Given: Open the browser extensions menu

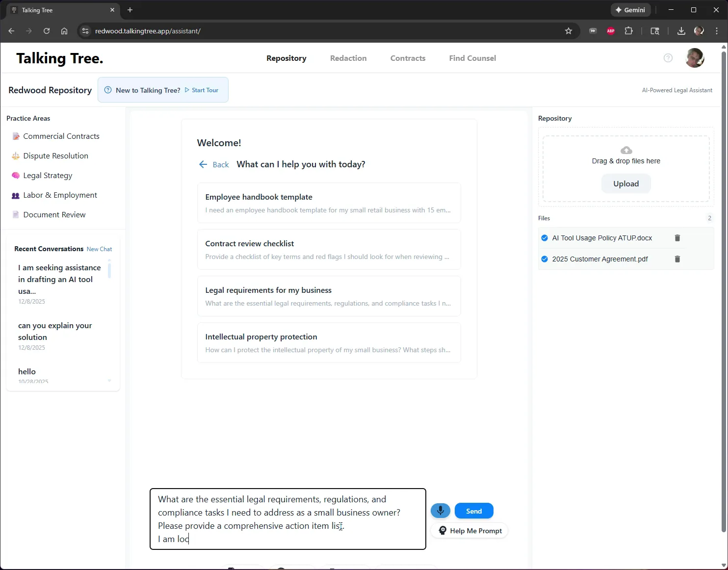Looking at the screenshot, I should pyautogui.click(x=628, y=31).
